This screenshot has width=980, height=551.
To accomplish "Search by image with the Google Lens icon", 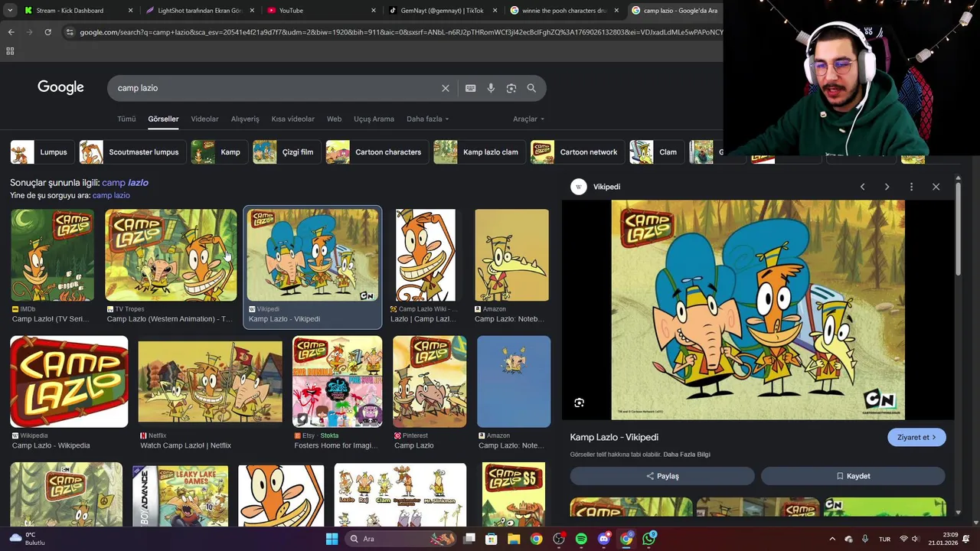I will [x=511, y=88].
